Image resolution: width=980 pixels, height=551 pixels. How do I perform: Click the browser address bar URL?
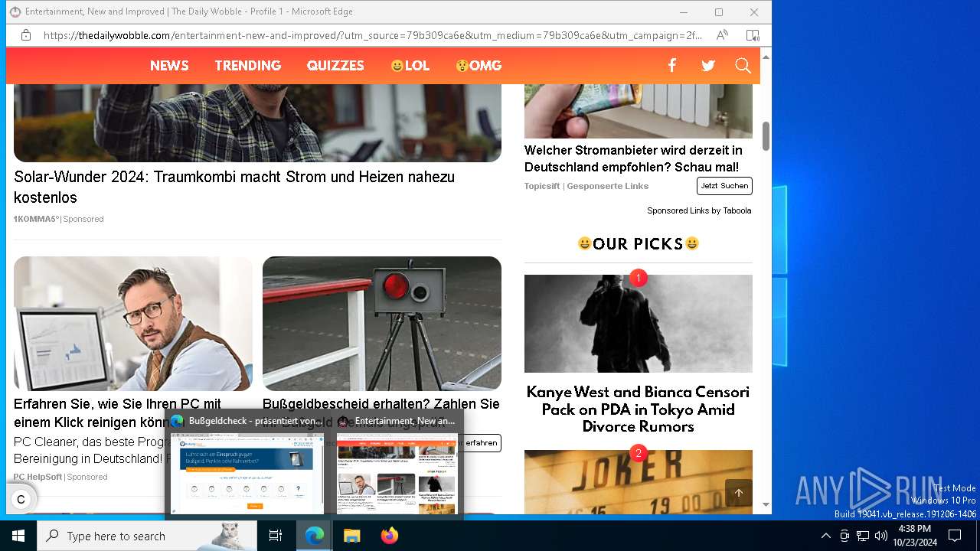point(373,35)
